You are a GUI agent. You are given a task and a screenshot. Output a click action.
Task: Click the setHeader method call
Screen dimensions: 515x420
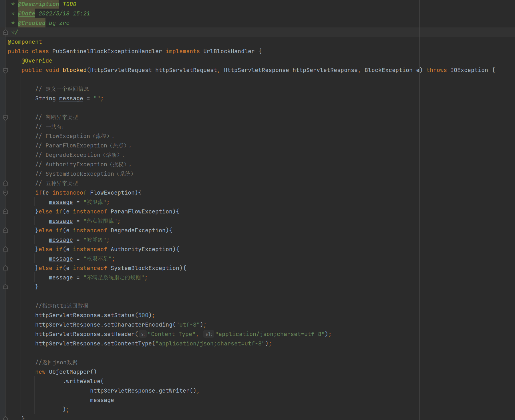point(119,334)
